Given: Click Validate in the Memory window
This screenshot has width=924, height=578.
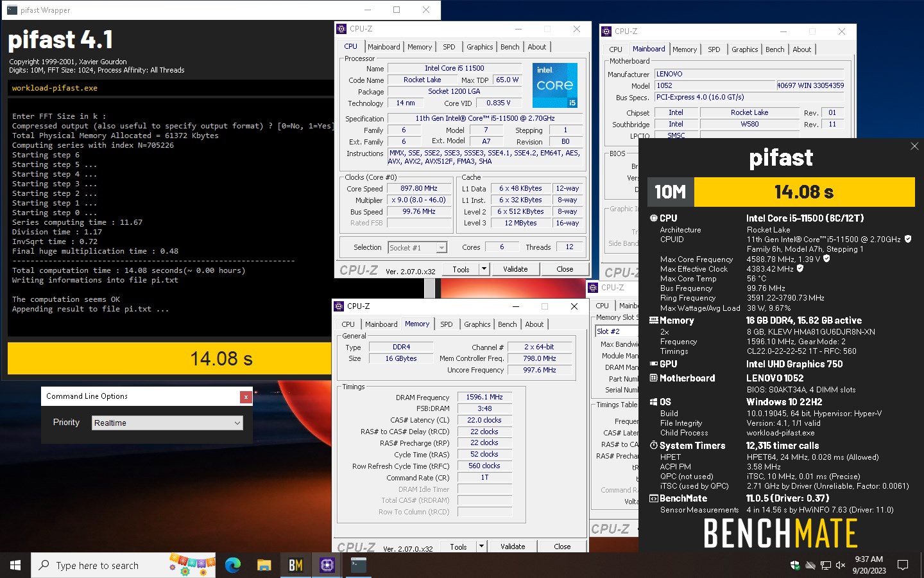Looking at the screenshot, I should tap(513, 547).
